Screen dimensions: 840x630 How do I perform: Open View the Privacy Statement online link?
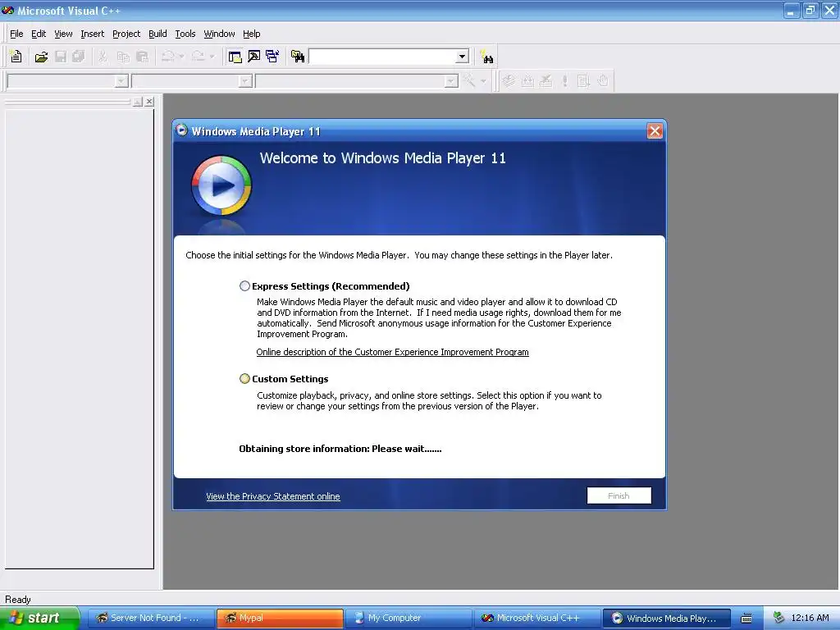point(272,496)
